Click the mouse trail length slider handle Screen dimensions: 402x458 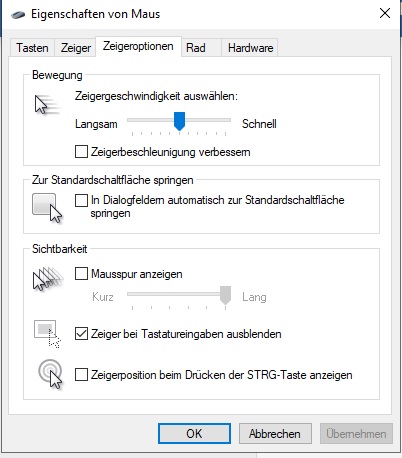pyautogui.click(x=226, y=295)
